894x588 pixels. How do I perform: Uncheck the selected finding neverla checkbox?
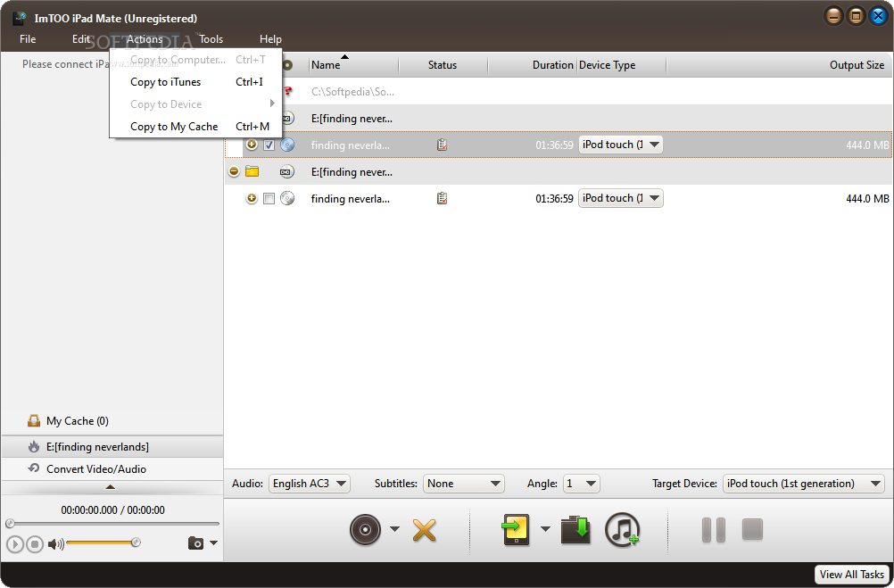[x=269, y=145]
